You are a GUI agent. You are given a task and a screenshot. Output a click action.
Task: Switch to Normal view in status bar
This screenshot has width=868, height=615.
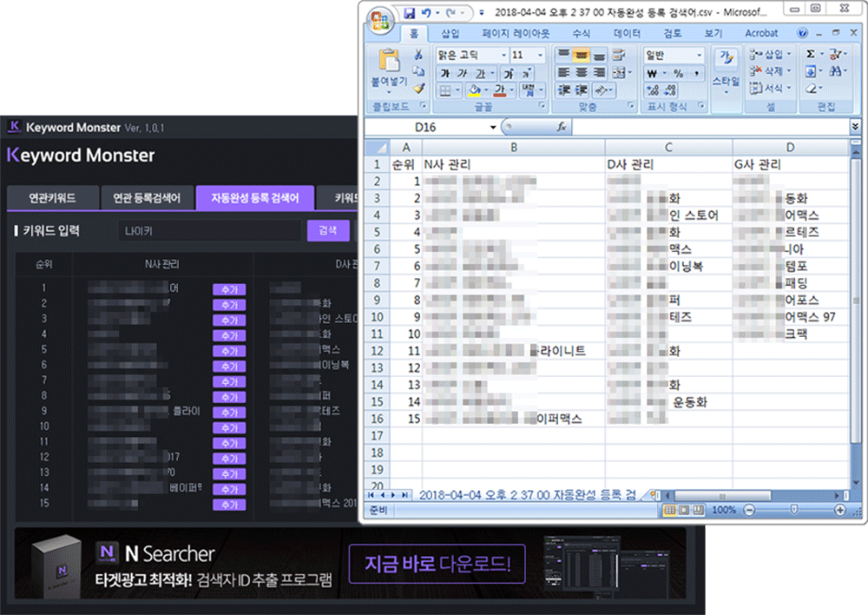[x=669, y=510]
